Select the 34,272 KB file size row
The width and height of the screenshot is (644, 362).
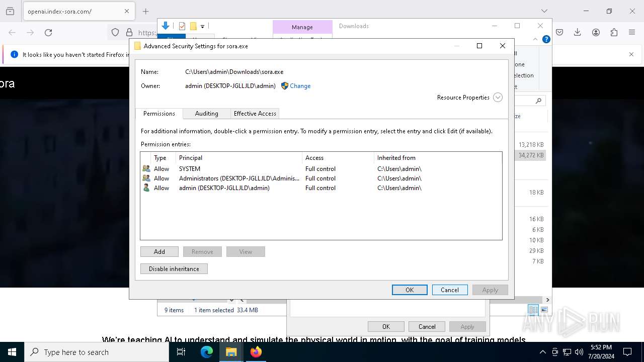(x=531, y=155)
